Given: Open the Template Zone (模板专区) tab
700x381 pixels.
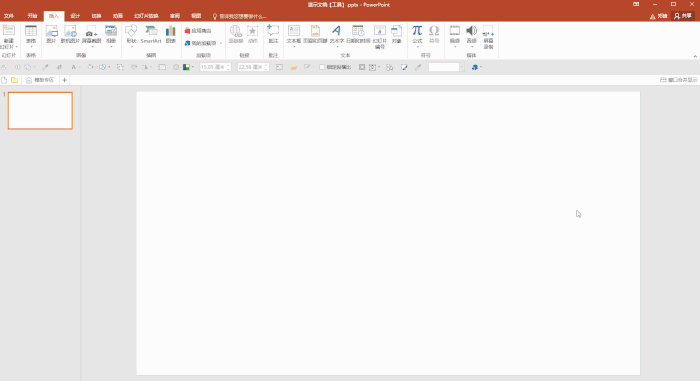Looking at the screenshot, I should (x=40, y=80).
